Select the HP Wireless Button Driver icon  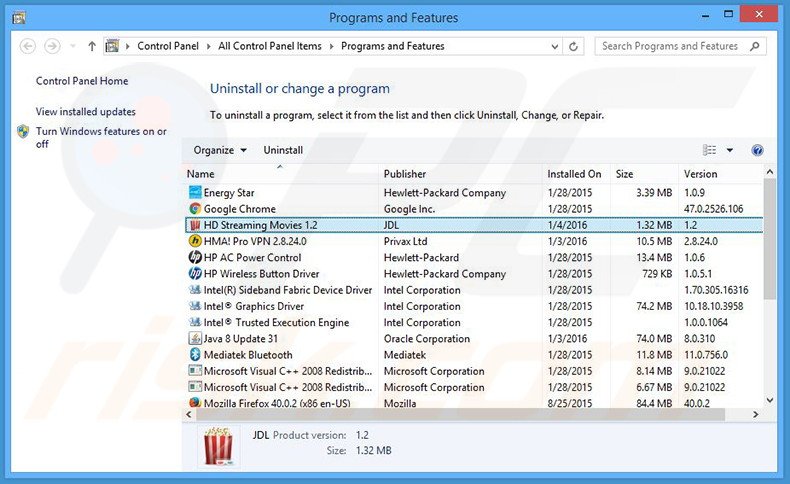point(195,273)
